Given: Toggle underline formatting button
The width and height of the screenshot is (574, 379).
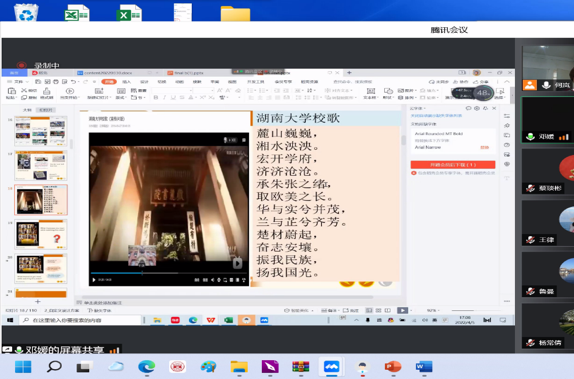Looking at the screenshot, I should [x=173, y=97].
